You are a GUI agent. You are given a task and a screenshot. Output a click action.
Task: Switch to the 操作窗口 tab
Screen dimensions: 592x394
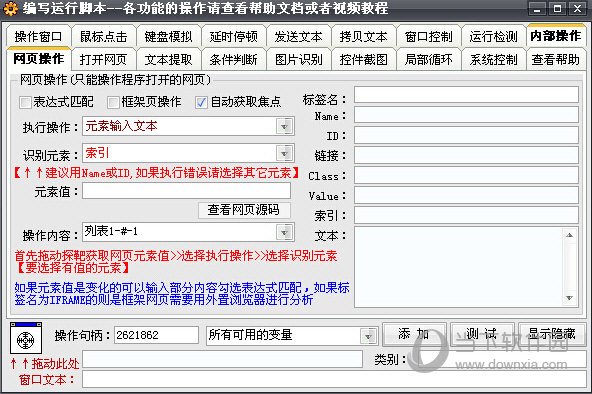click(38, 37)
